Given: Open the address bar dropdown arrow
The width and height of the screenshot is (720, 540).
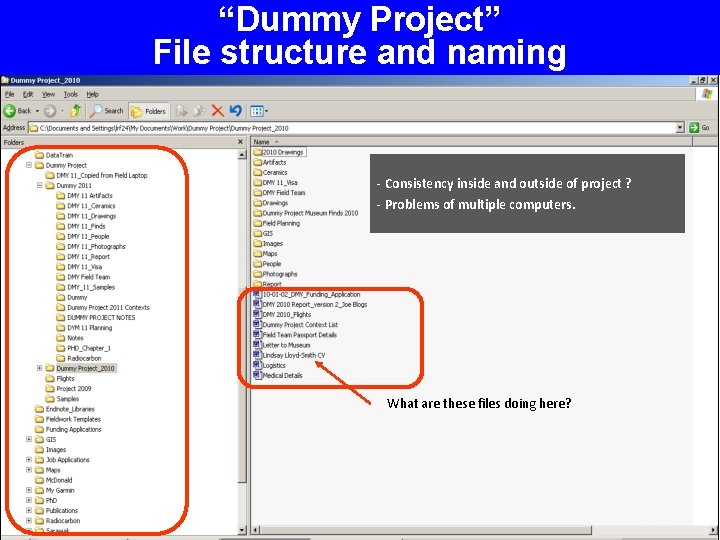Looking at the screenshot, I should [680, 128].
